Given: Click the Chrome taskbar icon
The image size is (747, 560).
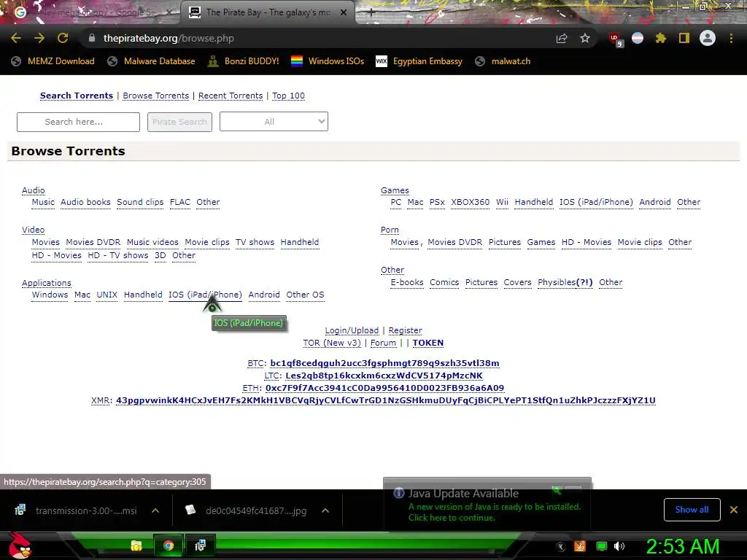Looking at the screenshot, I should point(169,545).
